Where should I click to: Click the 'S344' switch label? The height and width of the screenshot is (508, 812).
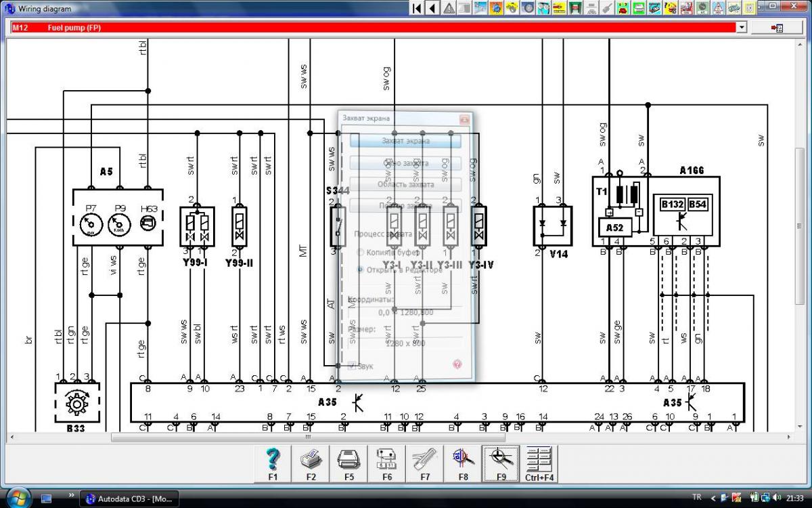coord(338,191)
